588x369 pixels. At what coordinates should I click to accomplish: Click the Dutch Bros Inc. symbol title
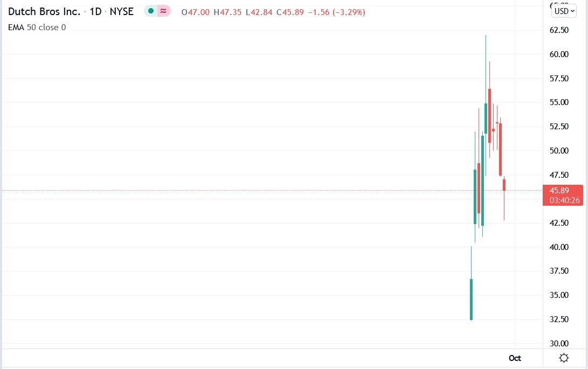[44, 11]
